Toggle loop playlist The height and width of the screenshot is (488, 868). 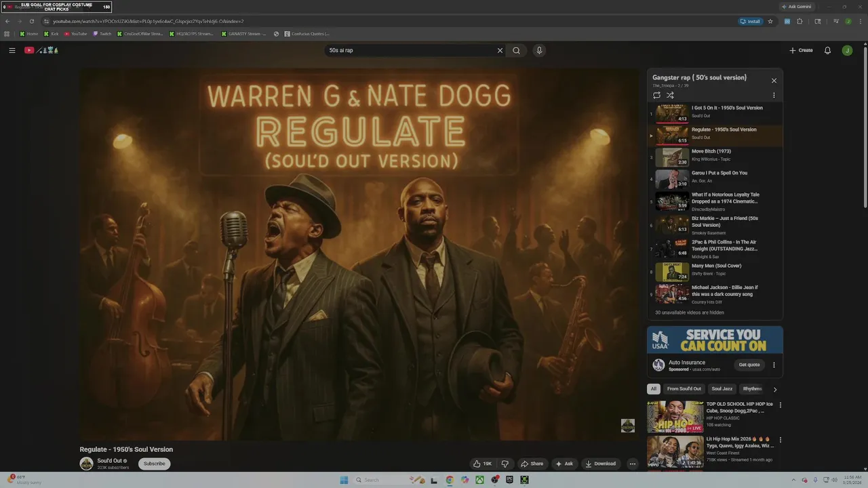[x=656, y=96]
